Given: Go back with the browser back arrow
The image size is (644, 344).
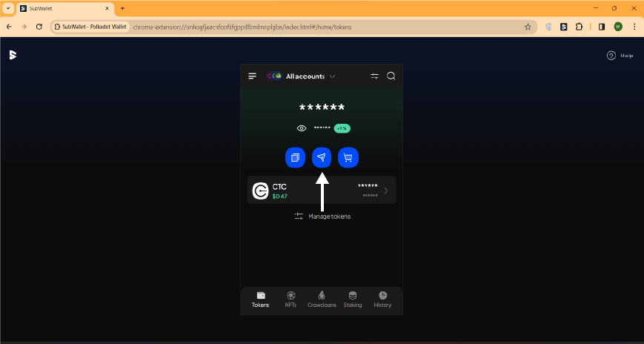Looking at the screenshot, I should (10, 27).
